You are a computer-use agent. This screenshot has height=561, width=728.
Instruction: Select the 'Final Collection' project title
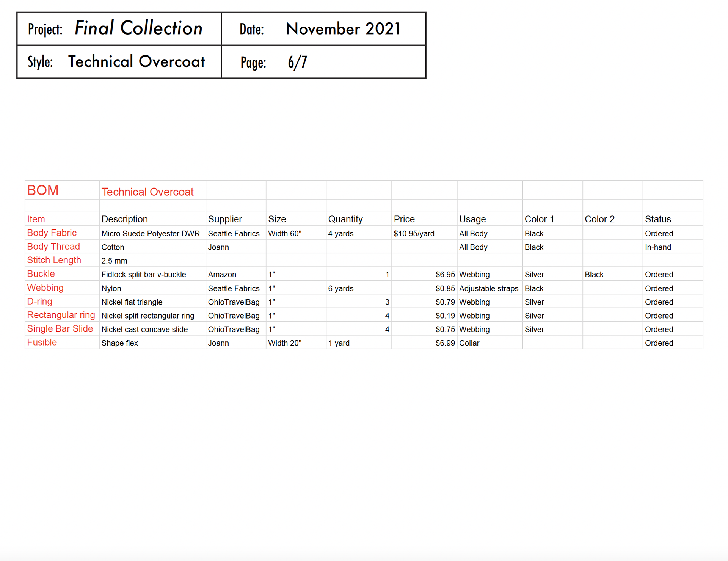click(x=138, y=28)
